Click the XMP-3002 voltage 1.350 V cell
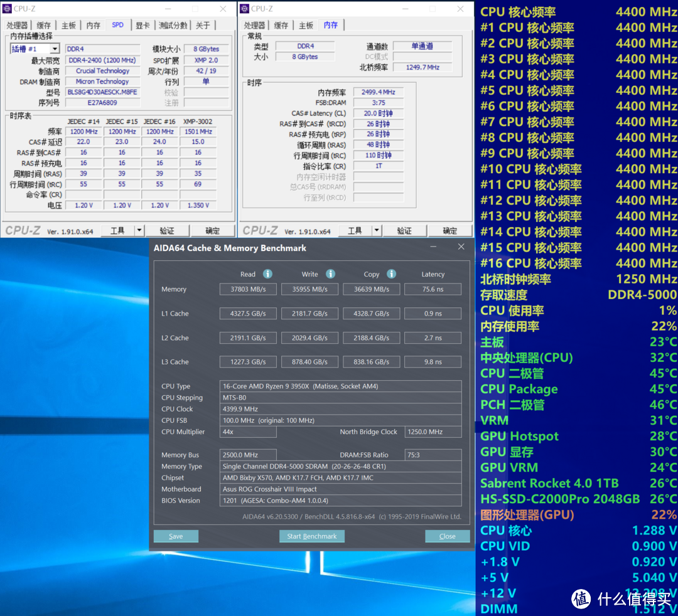 tap(198, 205)
